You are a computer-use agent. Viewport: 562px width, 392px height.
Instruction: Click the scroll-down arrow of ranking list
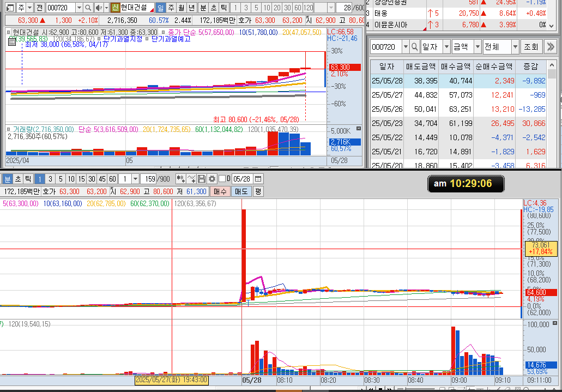coord(552,26)
